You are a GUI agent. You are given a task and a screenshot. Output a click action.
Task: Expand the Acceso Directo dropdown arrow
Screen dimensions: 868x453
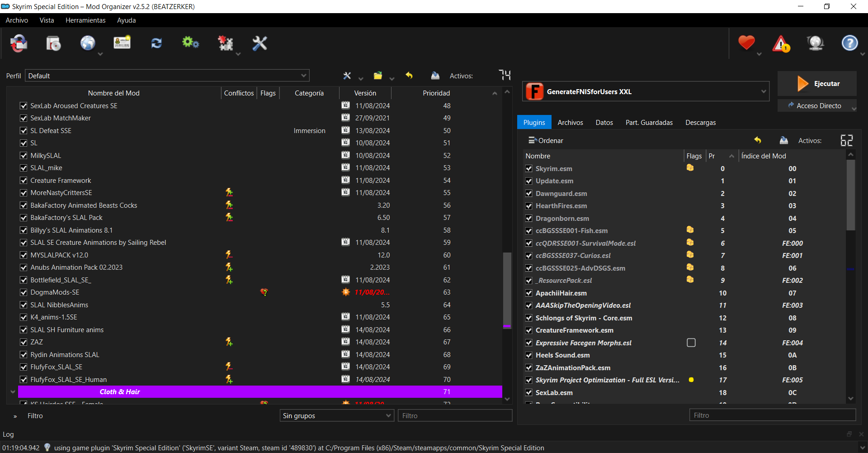[854, 108]
